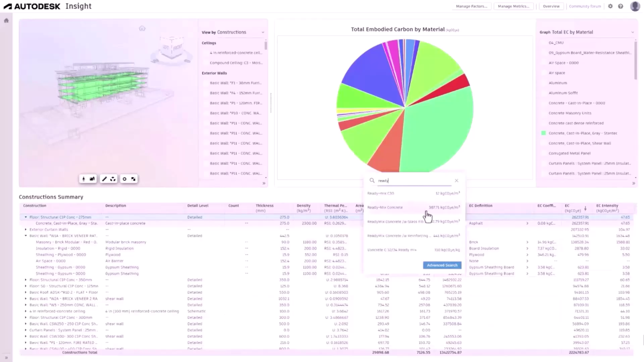Screen dimensions: 644x362
Task: Click the Overview tab in the top bar
Action: [x=551, y=6]
